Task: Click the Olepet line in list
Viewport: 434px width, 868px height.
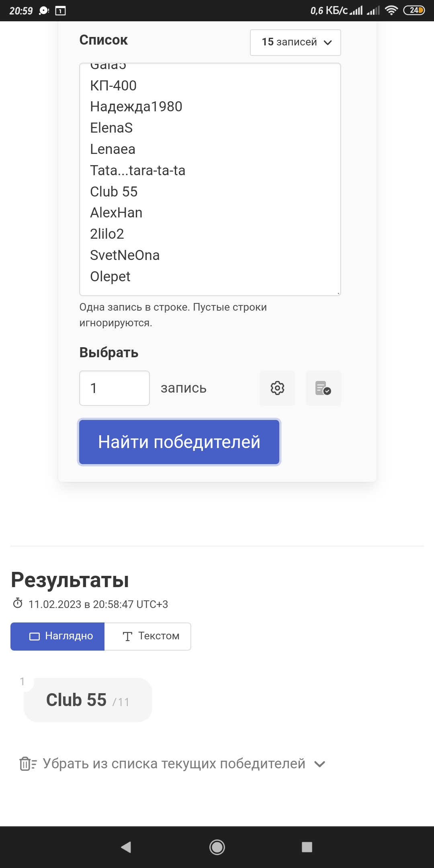Action: click(x=110, y=276)
